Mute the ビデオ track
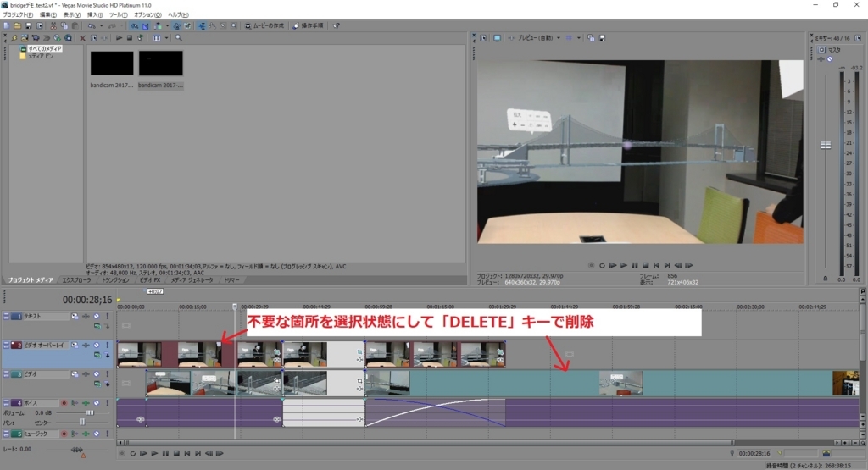This screenshot has height=470, width=868. coord(97,374)
